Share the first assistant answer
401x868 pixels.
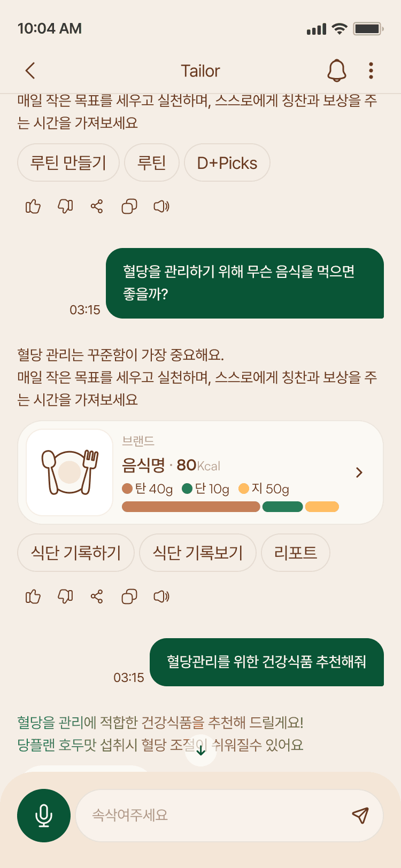[x=97, y=206]
